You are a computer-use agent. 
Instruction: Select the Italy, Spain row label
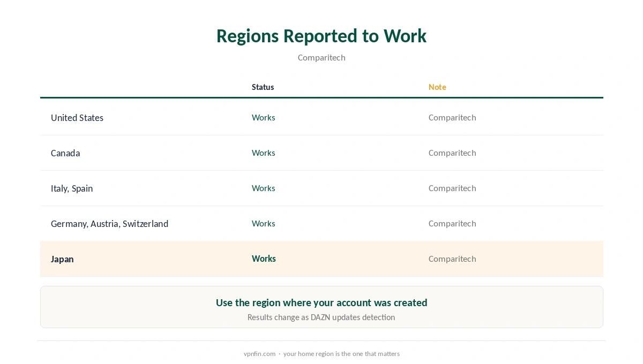coord(72,188)
